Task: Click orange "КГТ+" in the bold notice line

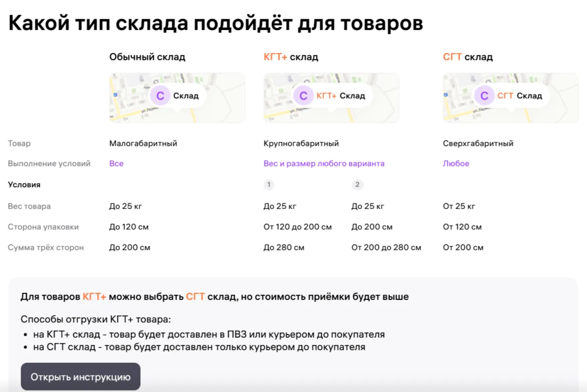Action: [x=94, y=297]
